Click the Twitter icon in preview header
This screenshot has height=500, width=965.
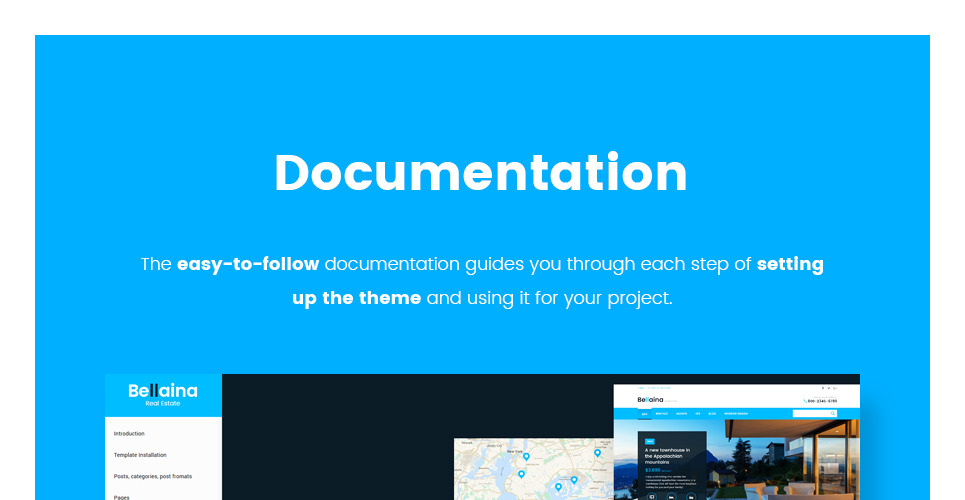pos(830,388)
